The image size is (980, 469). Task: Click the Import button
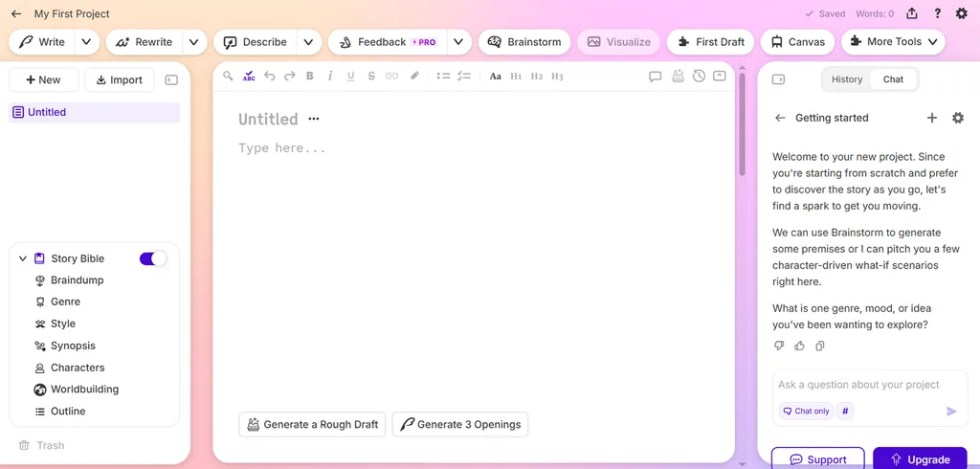click(x=120, y=80)
